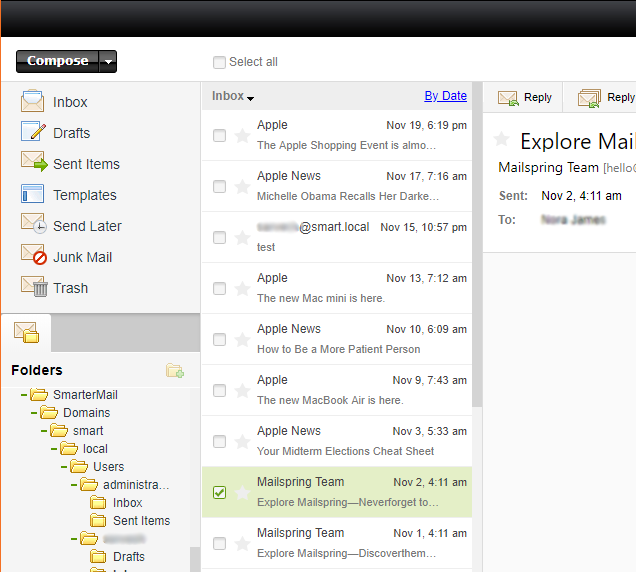Click the Sent Items folder icon in tree
636x572 pixels.
98,520
